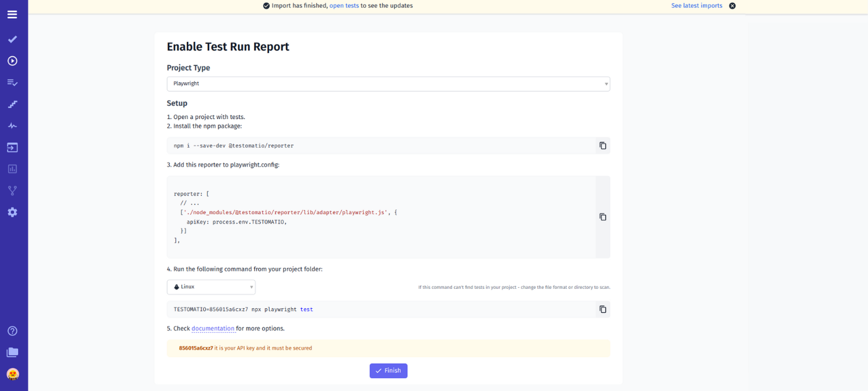868x391 pixels.
Task: Copy the TESTOMATIO run command
Action: coord(603,309)
